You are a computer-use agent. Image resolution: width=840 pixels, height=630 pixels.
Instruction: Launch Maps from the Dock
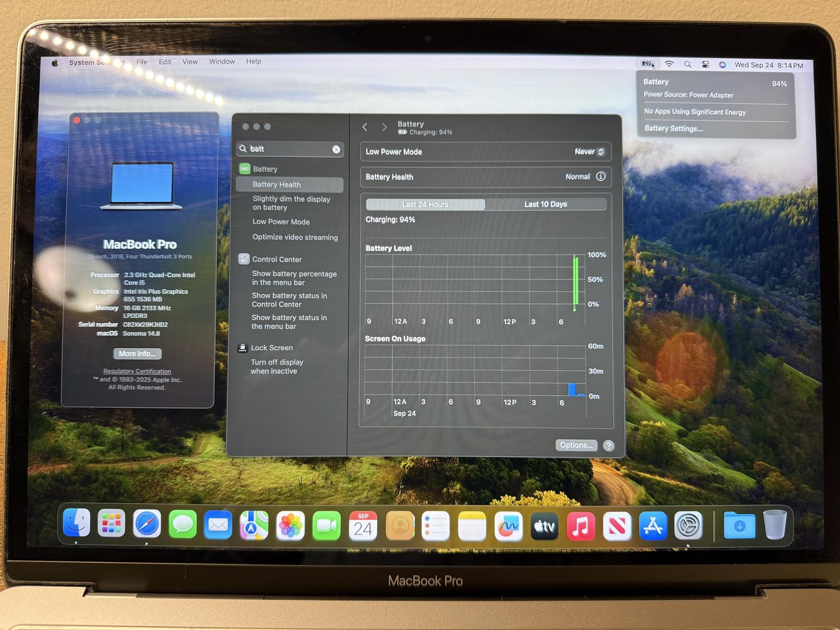point(254,525)
